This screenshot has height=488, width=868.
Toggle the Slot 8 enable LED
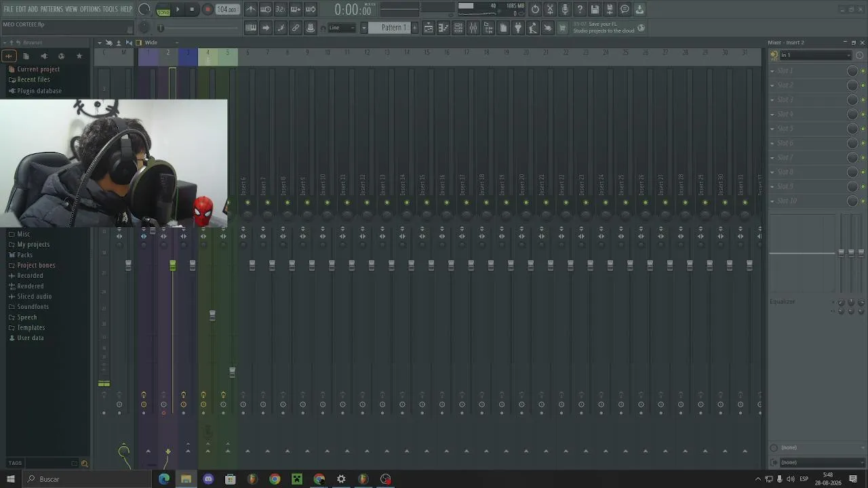tap(863, 172)
